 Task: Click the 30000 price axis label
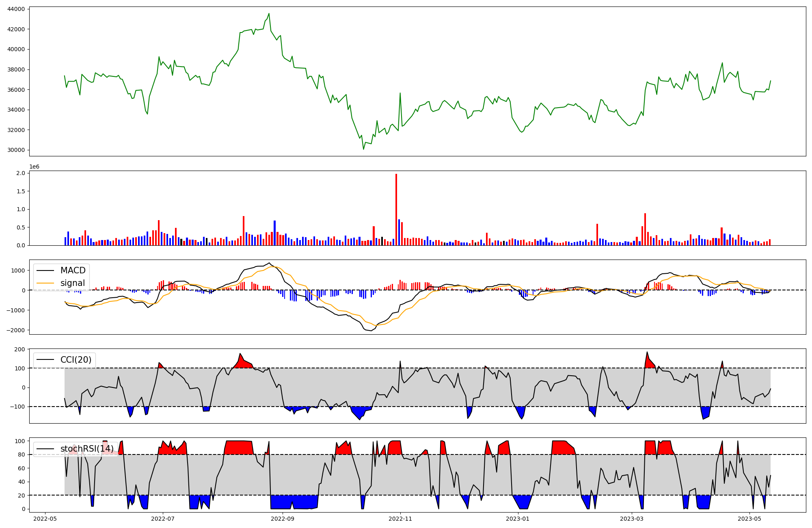click(16, 150)
